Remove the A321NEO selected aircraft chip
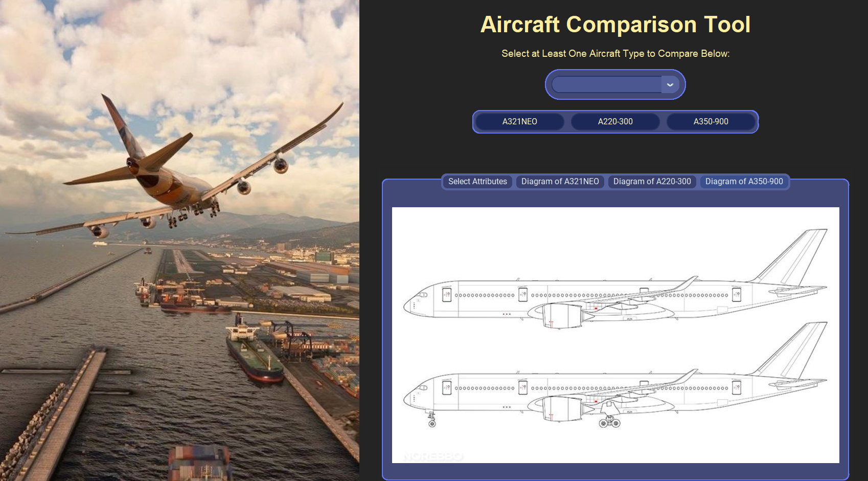This screenshot has height=481, width=868. pos(520,122)
